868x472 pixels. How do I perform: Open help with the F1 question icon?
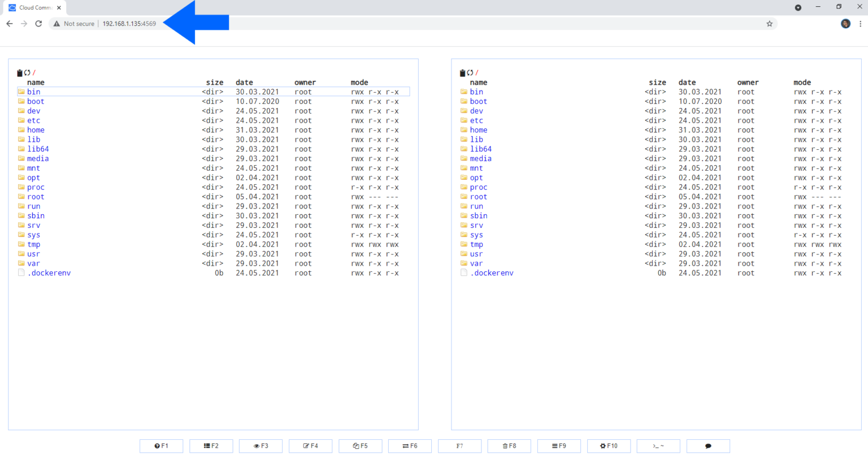[x=161, y=446]
